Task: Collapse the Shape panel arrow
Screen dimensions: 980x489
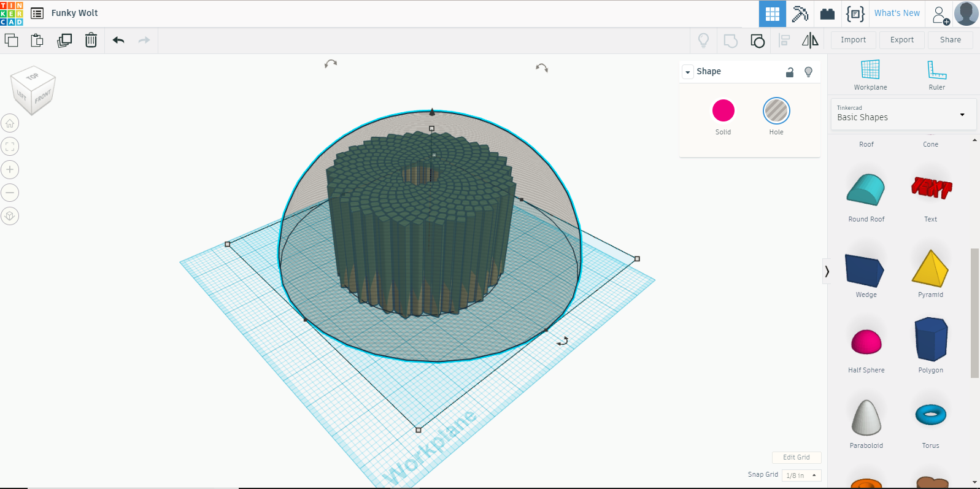Action: 688,72
